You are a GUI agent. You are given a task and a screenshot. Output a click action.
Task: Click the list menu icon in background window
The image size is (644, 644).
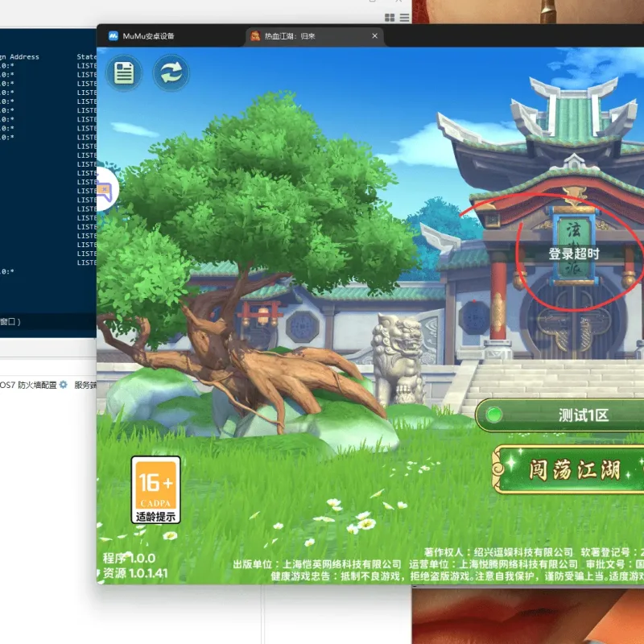coord(405,18)
